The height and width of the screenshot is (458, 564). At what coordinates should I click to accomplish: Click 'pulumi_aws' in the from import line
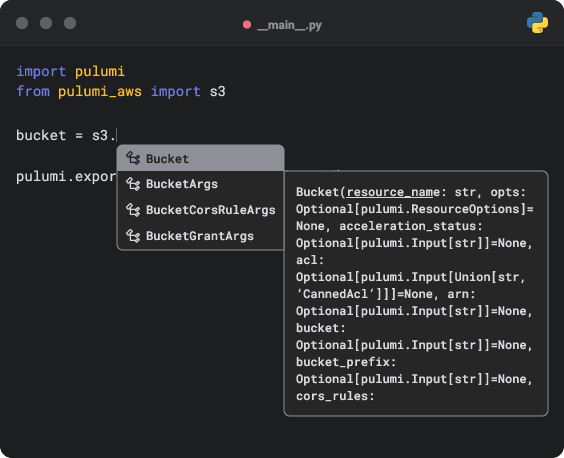tap(100, 91)
